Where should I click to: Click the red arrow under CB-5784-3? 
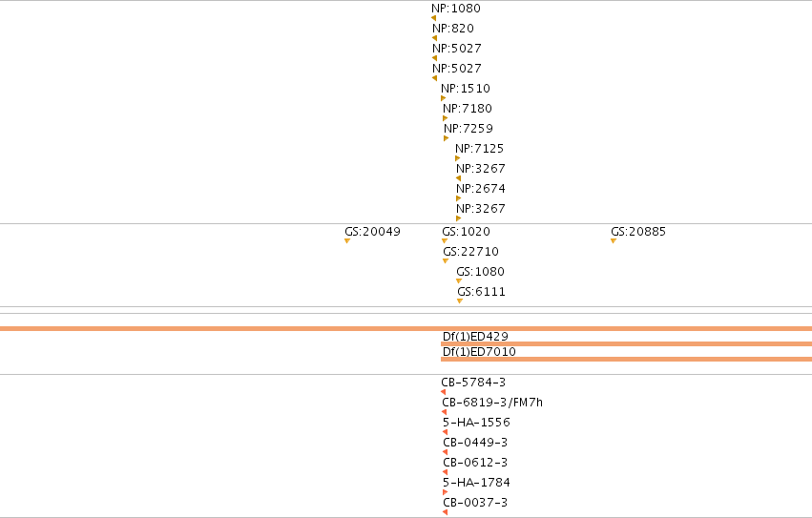(443, 392)
